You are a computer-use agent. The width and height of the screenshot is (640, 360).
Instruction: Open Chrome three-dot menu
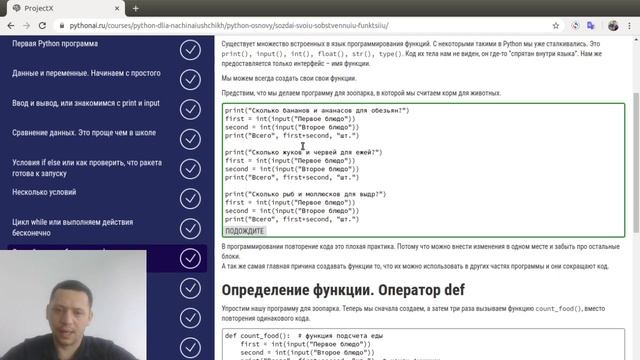coord(629,26)
